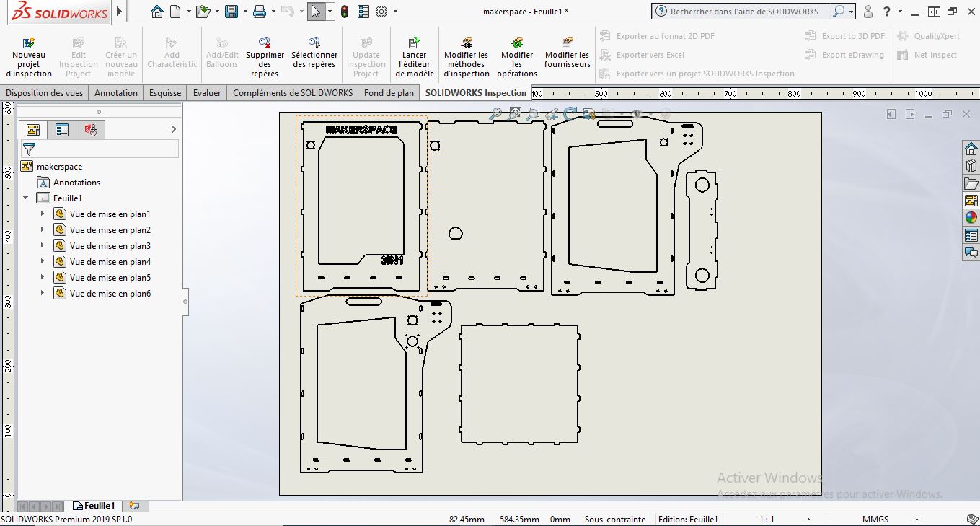Click Nouveau projet d'inspection

tap(29, 58)
